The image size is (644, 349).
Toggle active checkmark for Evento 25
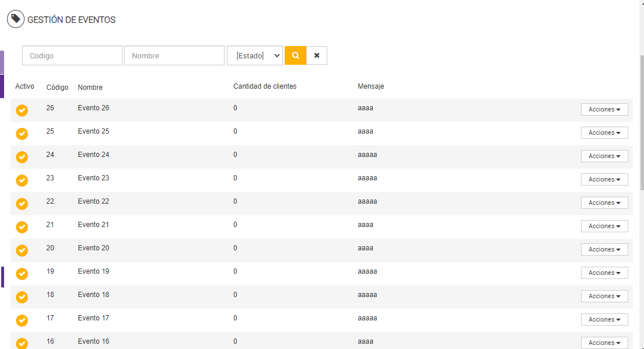[x=22, y=134]
